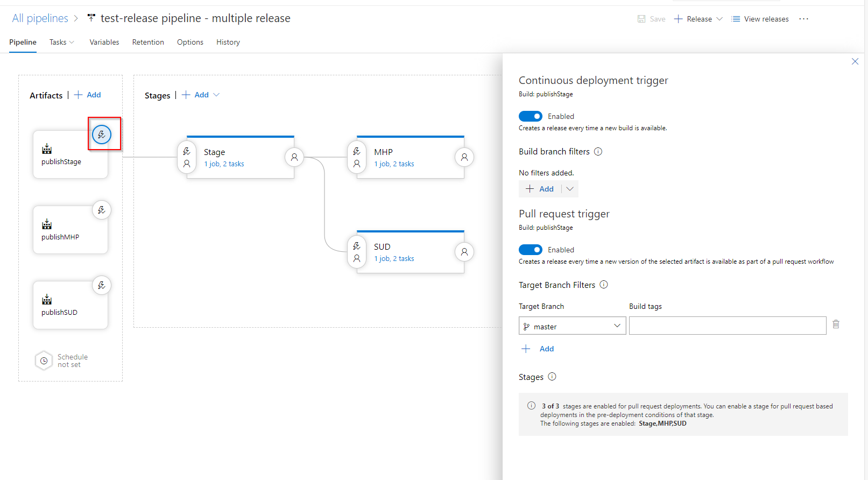Screen dimensions: 868x480
Task: Open post-deployment conditions of Stage
Action: (x=294, y=157)
